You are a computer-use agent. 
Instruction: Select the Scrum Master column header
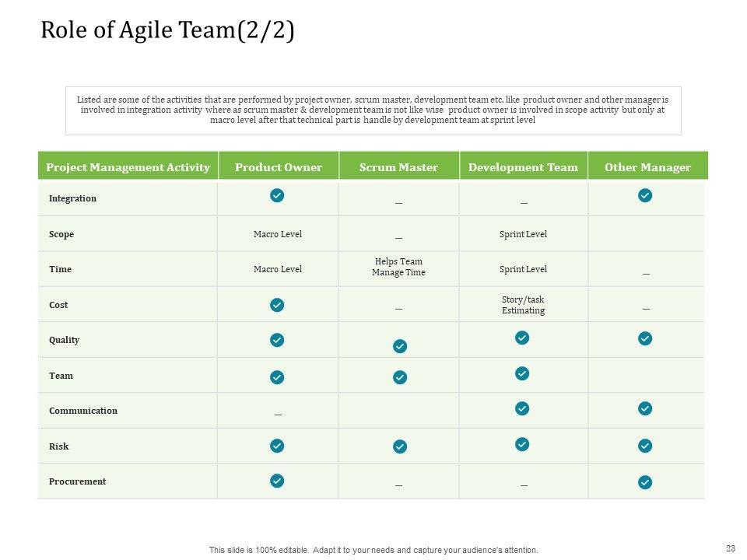tap(398, 167)
